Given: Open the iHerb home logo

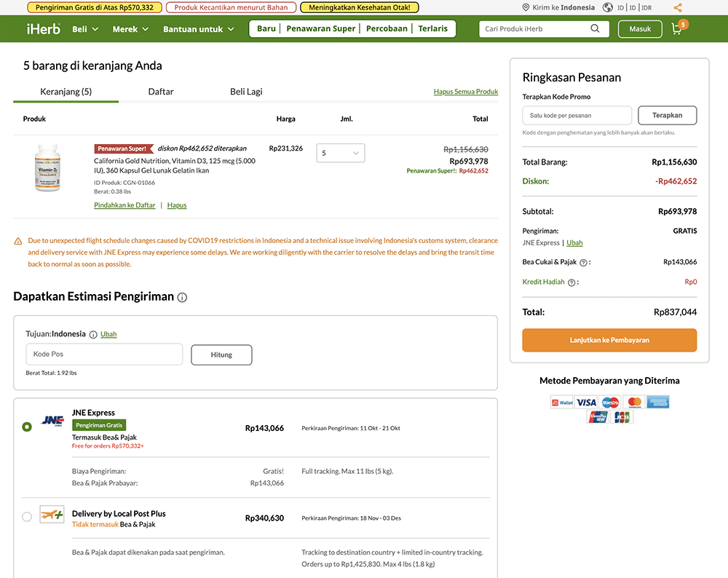Looking at the screenshot, I should pyautogui.click(x=44, y=29).
